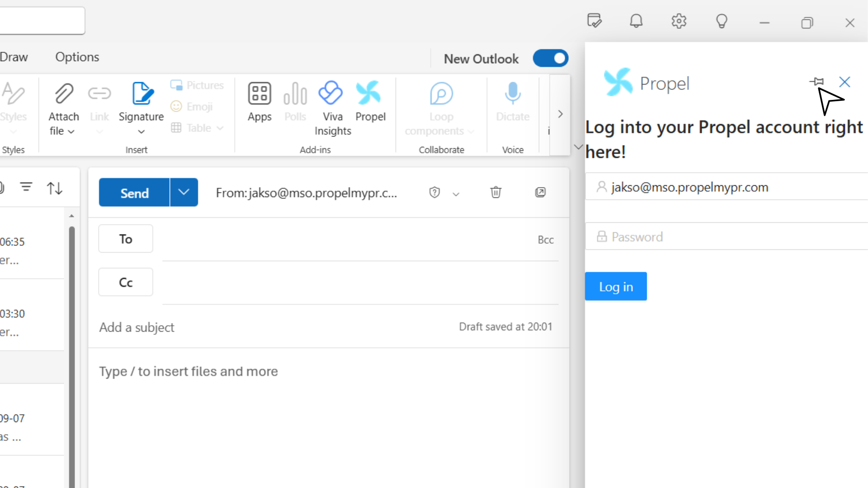
Task: Click the scroll-up arrow of message list
Action: 71,216
